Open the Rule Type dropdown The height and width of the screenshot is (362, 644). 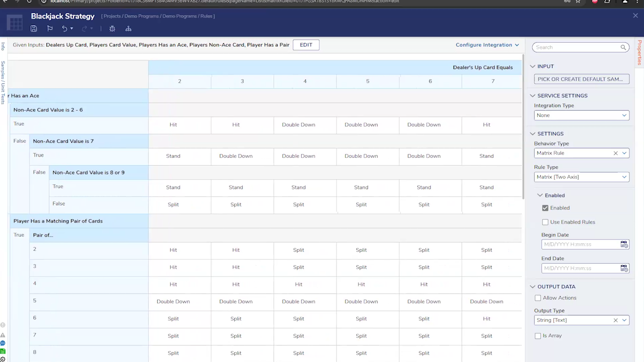(581, 177)
